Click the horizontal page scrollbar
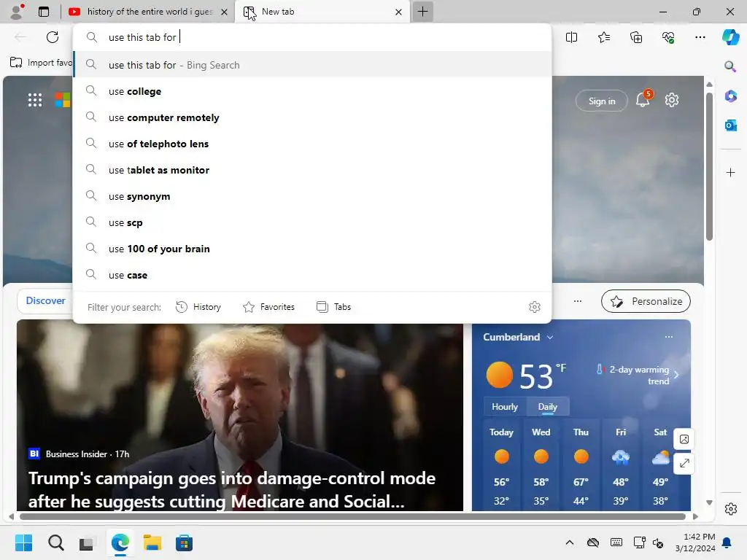The image size is (747, 560). point(352,516)
